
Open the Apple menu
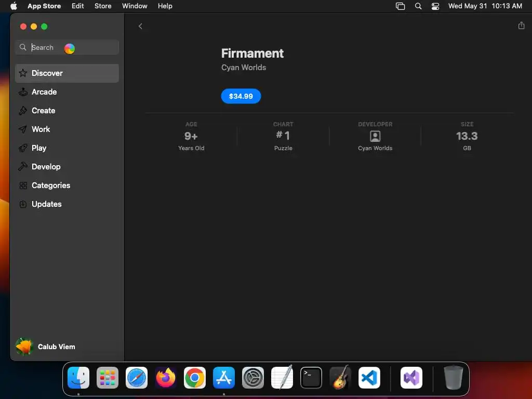coord(14,6)
